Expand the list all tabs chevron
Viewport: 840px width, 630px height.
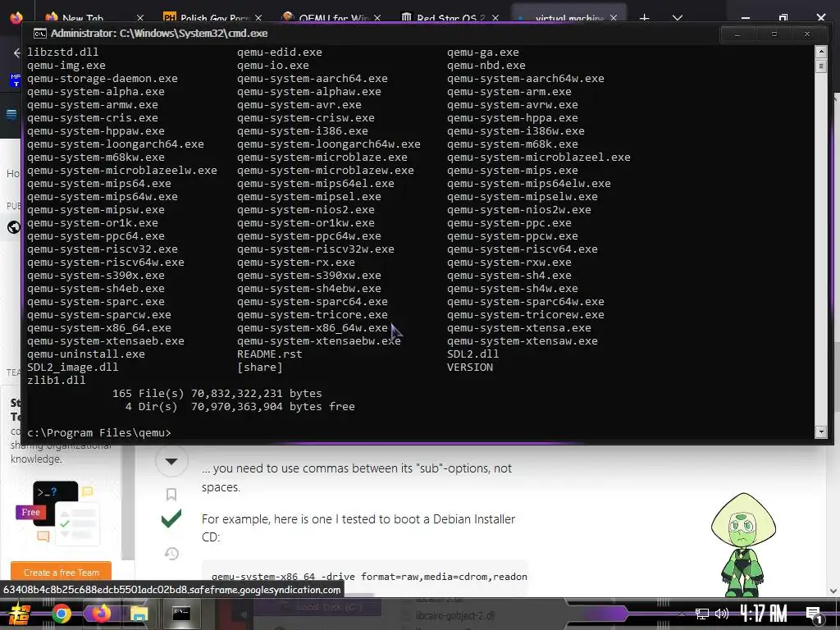click(677, 18)
